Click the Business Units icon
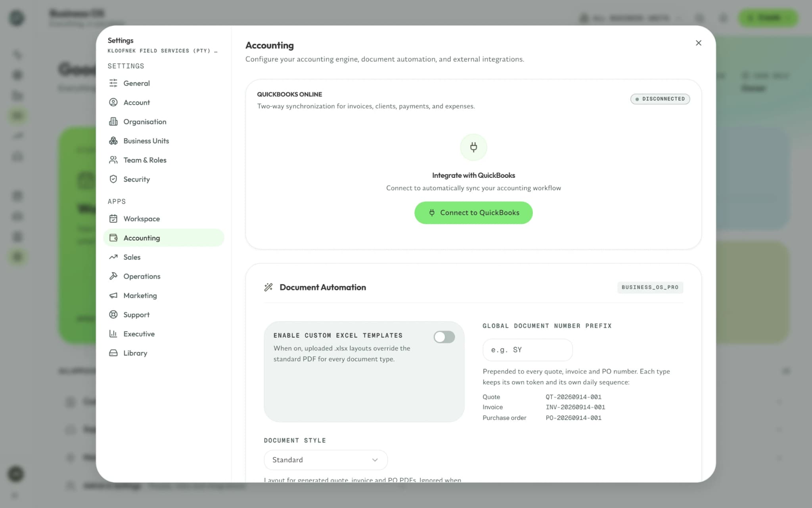812x508 pixels. pos(113,141)
